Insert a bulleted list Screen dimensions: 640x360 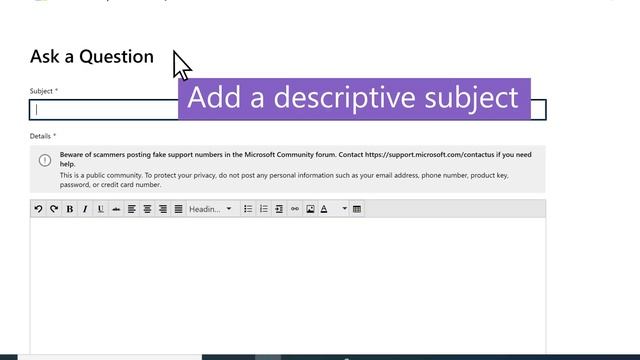248,209
